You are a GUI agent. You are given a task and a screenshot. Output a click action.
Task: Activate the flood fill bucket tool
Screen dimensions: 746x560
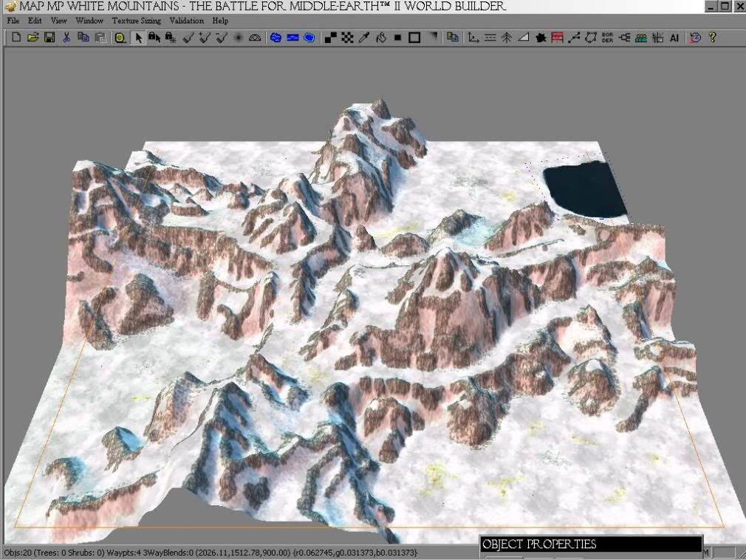pos(381,37)
